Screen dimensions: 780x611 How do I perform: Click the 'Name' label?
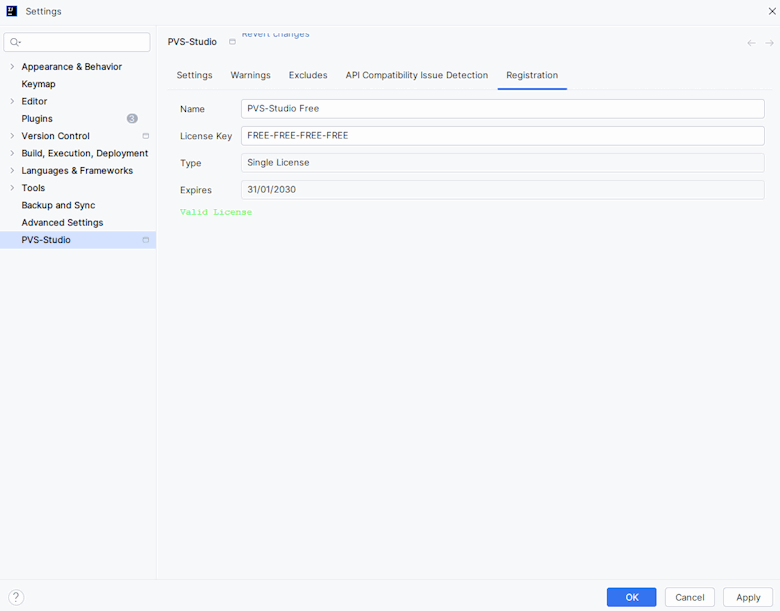point(193,109)
